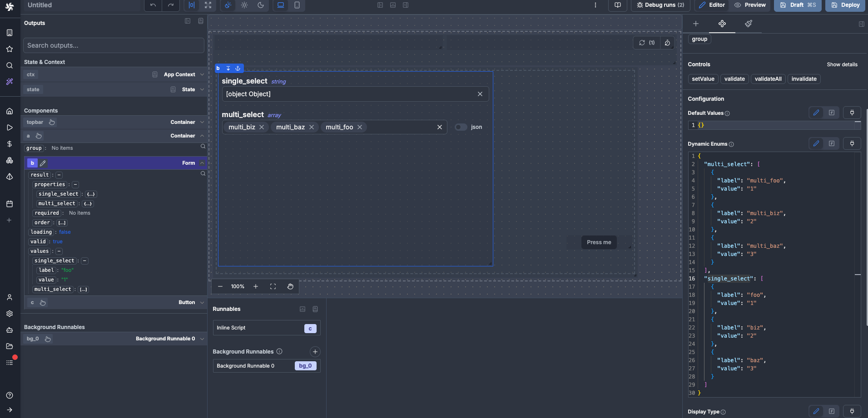Screen dimensions: 868x418
Task: Add a new background runnable
Action: (x=315, y=352)
